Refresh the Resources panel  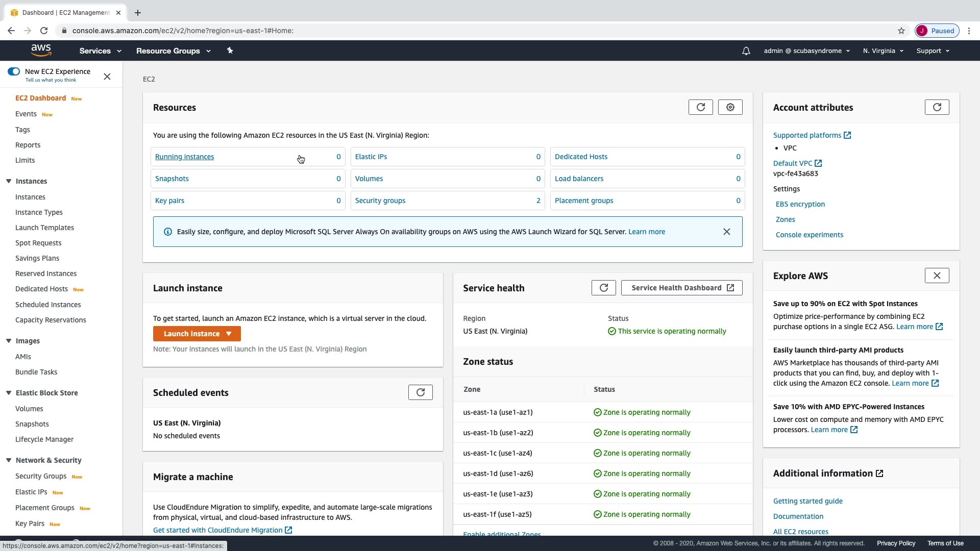[x=700, y=107]
